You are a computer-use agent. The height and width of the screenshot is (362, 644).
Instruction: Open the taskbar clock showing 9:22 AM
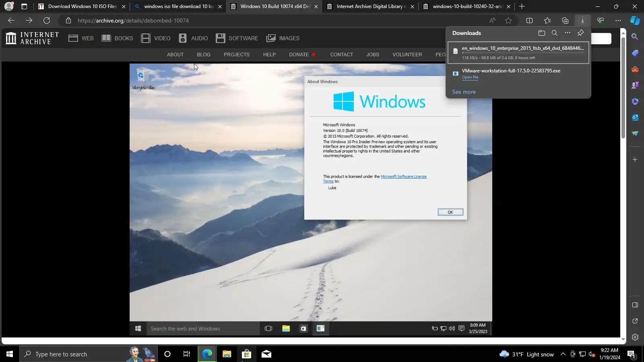(x=609, y=354)
